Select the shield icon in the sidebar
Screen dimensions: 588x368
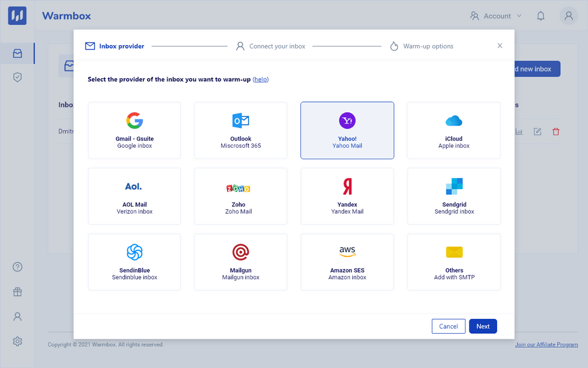tap(17, 77)
